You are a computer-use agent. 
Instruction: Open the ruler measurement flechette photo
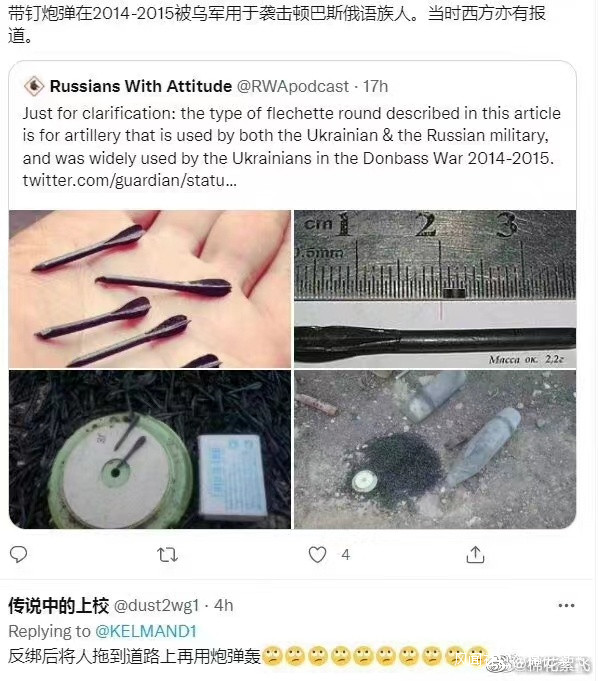(x=435, y=289)
